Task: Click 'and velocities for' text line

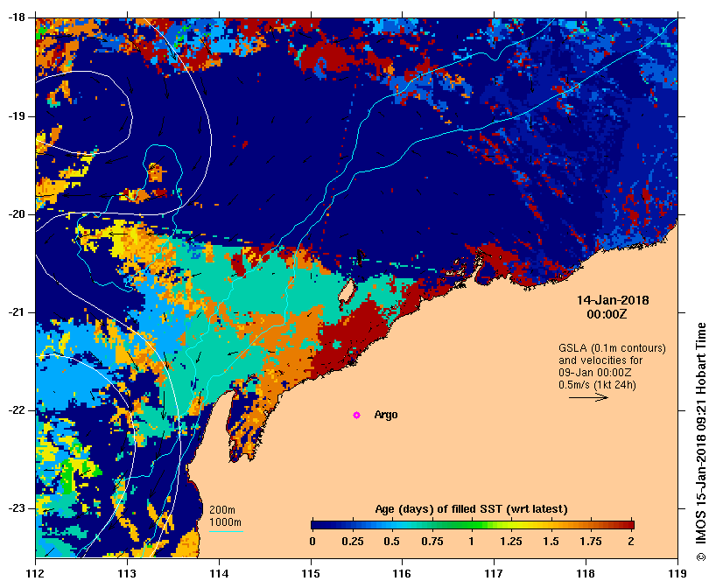Action: click(x=600, y=360)
